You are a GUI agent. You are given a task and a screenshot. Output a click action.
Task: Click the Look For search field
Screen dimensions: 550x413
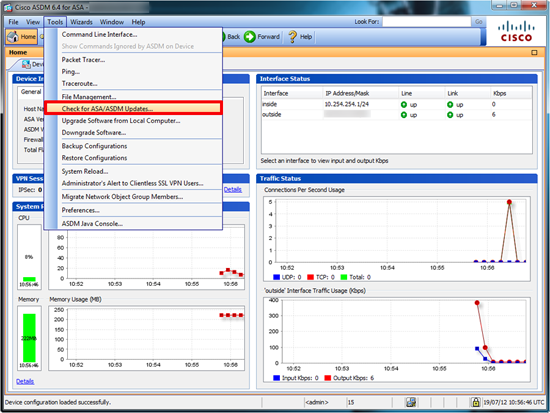point(426,22)
